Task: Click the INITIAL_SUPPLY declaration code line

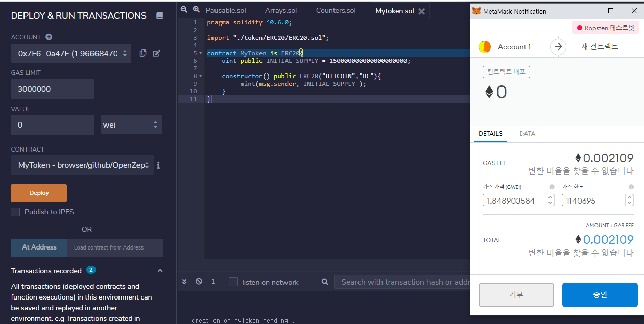Action: coord(316,61)
